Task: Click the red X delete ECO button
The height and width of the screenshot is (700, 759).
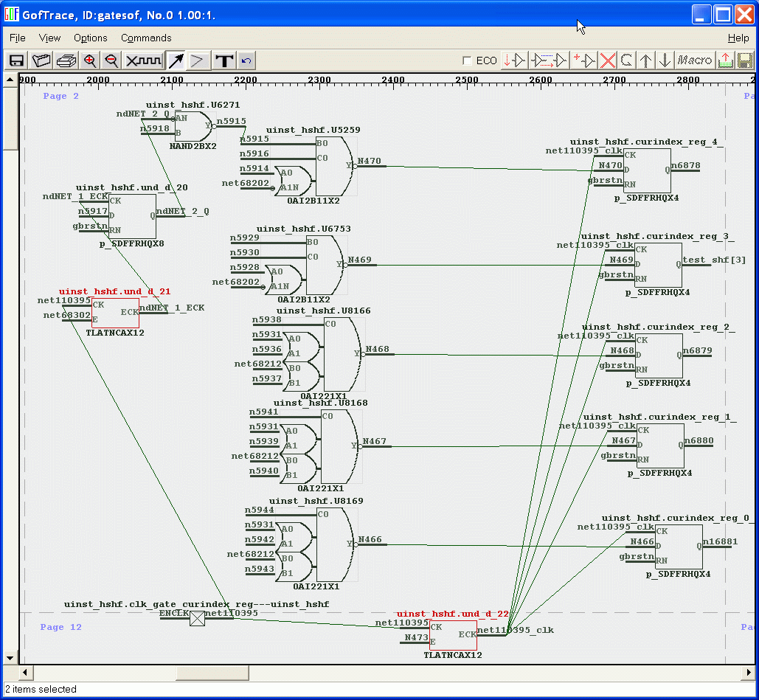Action: [607, 60]
